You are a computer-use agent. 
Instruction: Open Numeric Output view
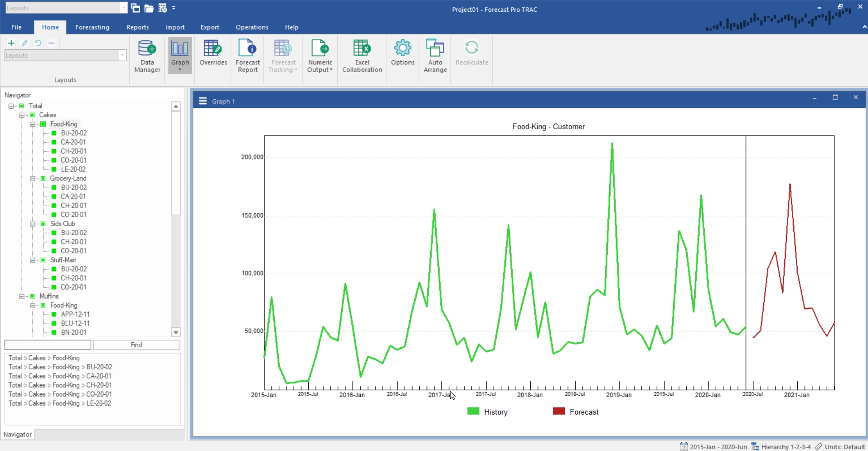(x=320, y=56)
